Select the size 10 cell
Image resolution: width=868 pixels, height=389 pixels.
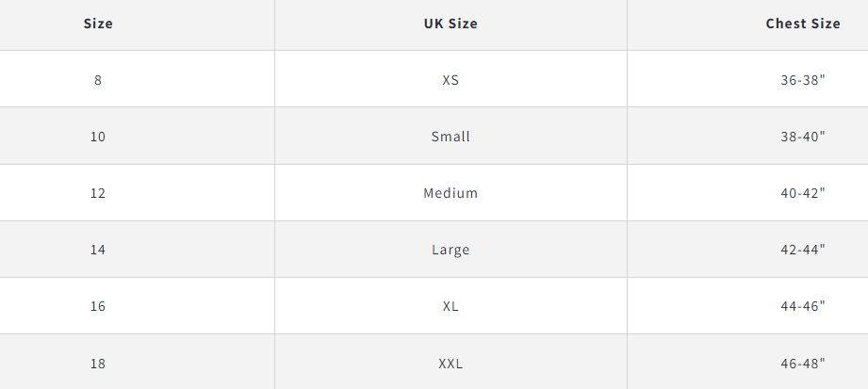pos(98,137)
